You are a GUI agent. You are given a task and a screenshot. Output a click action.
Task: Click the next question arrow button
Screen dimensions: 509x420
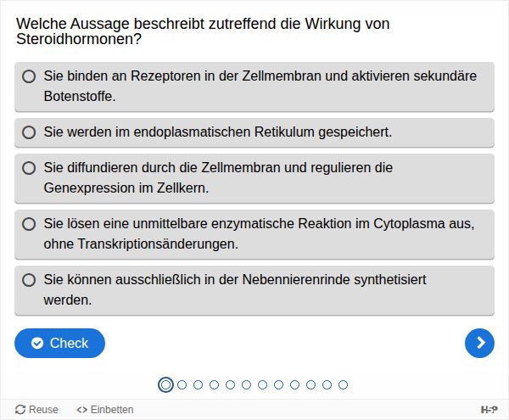[x=480, y=343]
